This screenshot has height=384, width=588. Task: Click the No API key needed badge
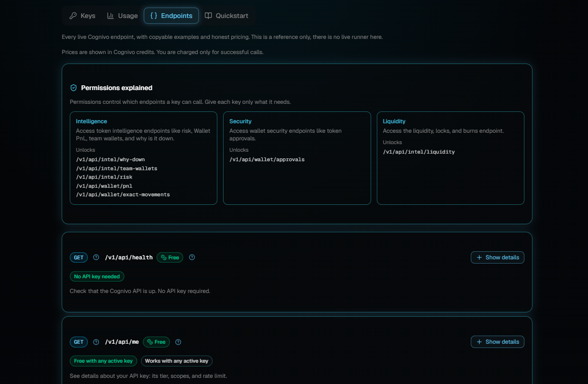pyautogui.click(x=97, y=276)
